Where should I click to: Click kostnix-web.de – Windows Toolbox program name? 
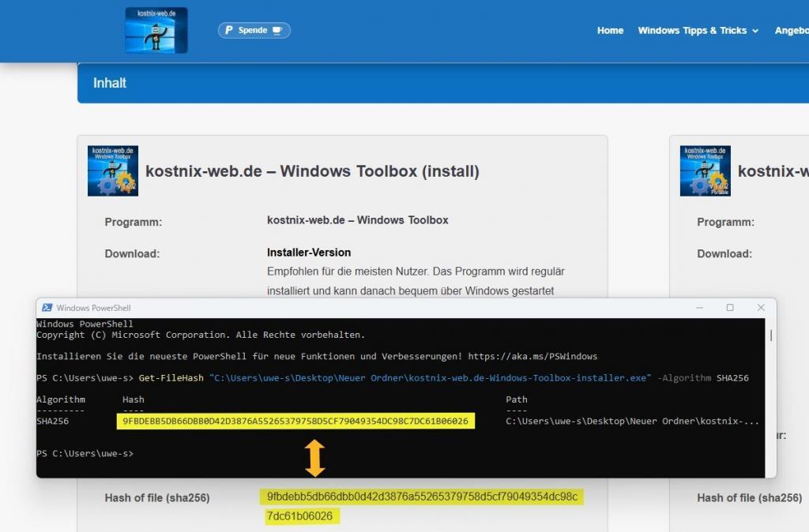tap(358, 220)
